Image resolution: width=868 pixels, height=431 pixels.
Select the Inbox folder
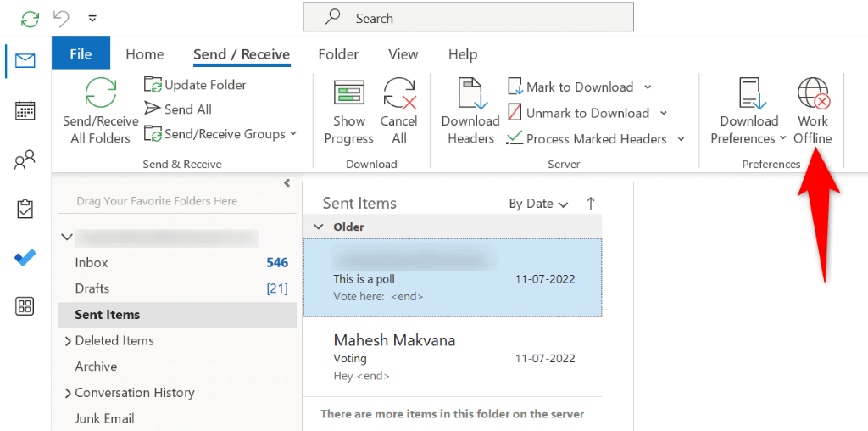coord(92,263)
